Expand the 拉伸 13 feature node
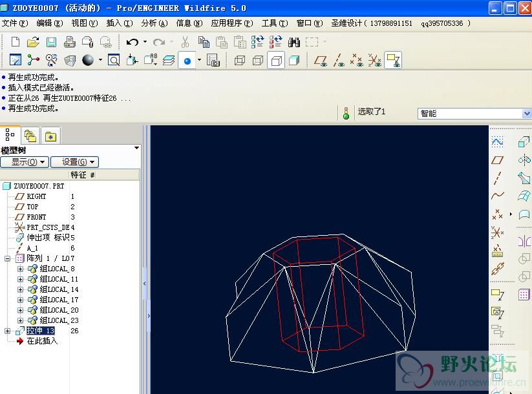 pyautogui.click(x=8, y=331)
